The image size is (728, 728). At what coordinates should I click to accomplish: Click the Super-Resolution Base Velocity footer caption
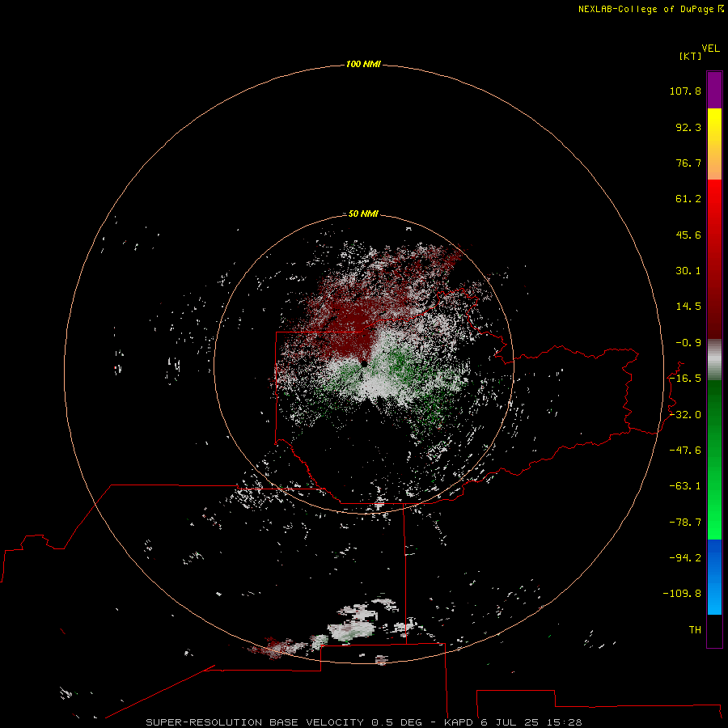point(363,722)
